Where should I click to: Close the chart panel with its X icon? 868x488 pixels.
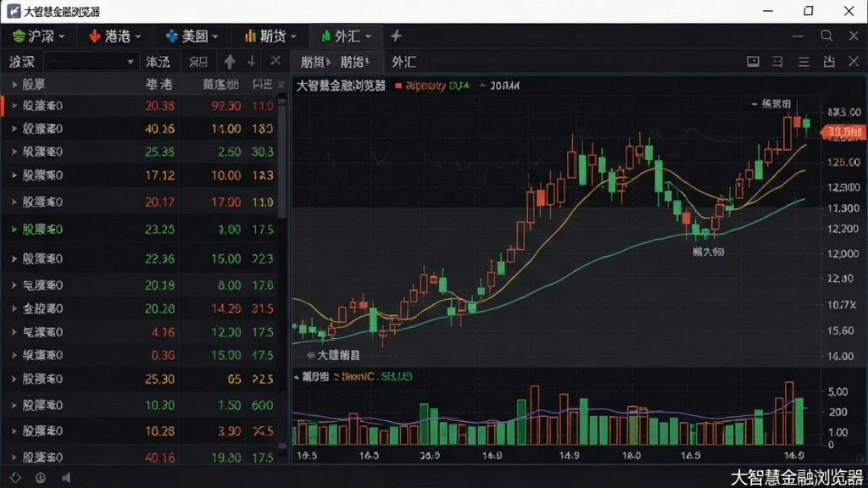(x=854, y=61)
